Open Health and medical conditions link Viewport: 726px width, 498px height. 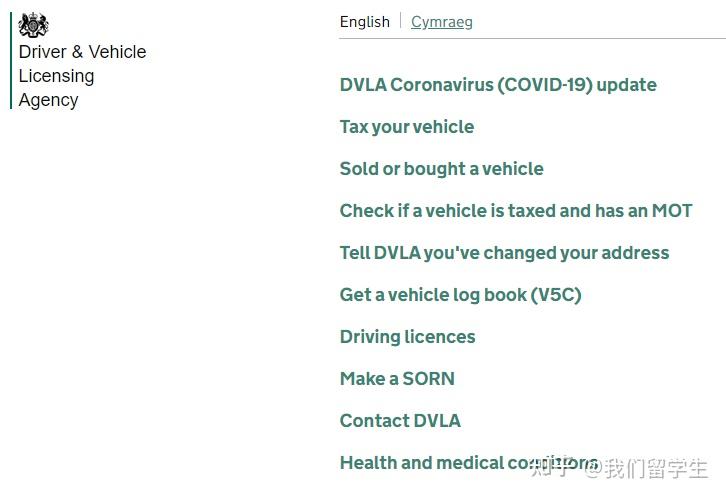point(469,463)
